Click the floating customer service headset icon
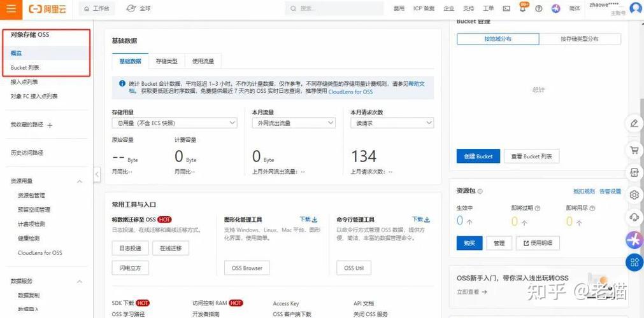The height and width of the screenshot is (318, 644). coord(634,217)
